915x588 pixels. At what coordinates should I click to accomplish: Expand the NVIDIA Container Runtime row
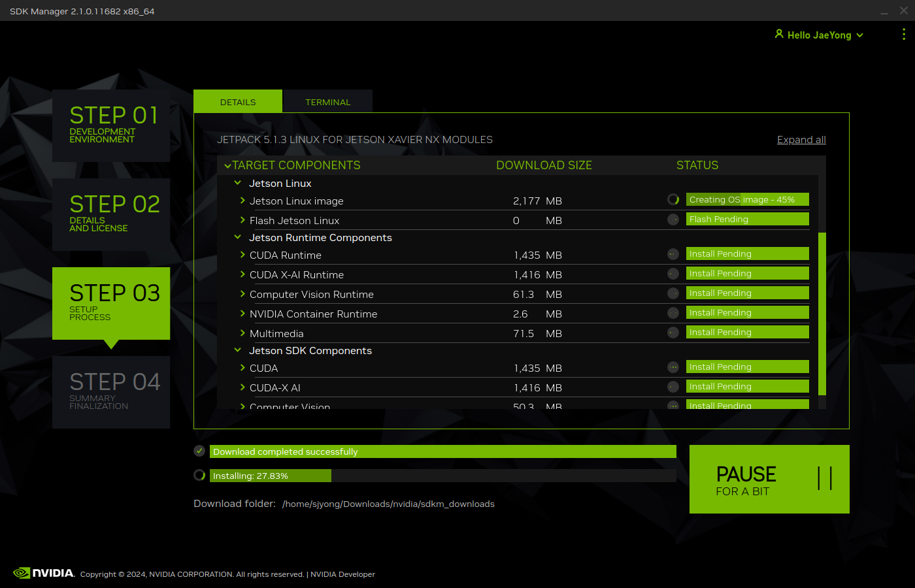click(242, 314)
